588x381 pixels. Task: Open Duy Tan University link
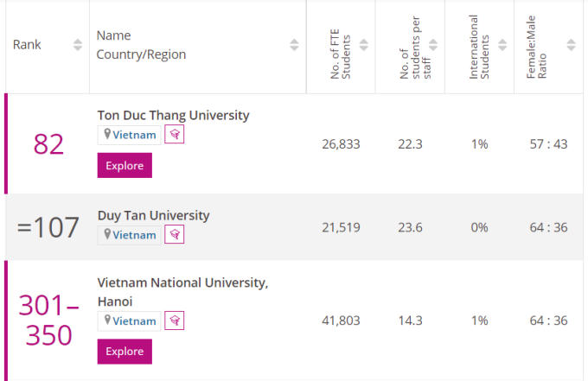[153, 215]
